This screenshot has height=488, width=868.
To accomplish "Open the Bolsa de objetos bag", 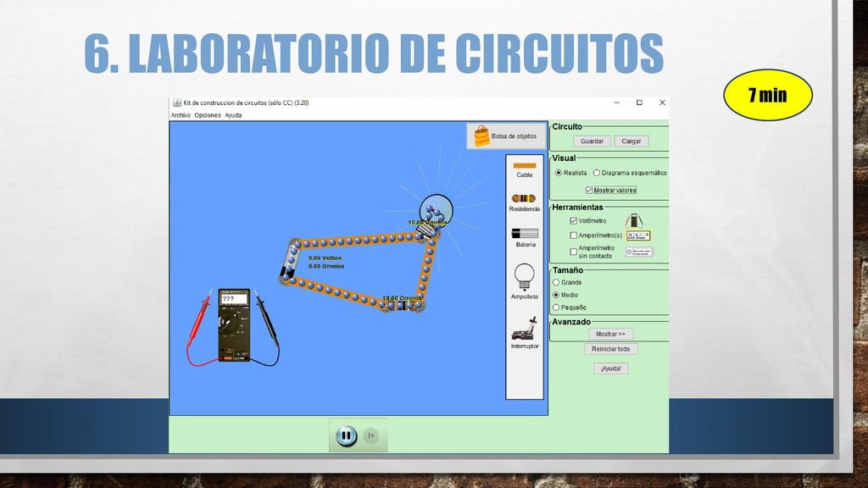I will tap(507, 136).
